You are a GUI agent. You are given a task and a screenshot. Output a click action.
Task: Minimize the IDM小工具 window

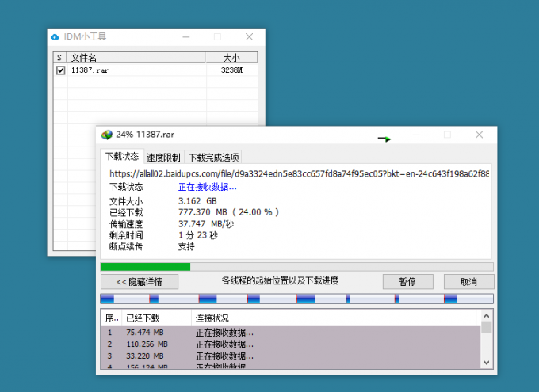[186, 36]
